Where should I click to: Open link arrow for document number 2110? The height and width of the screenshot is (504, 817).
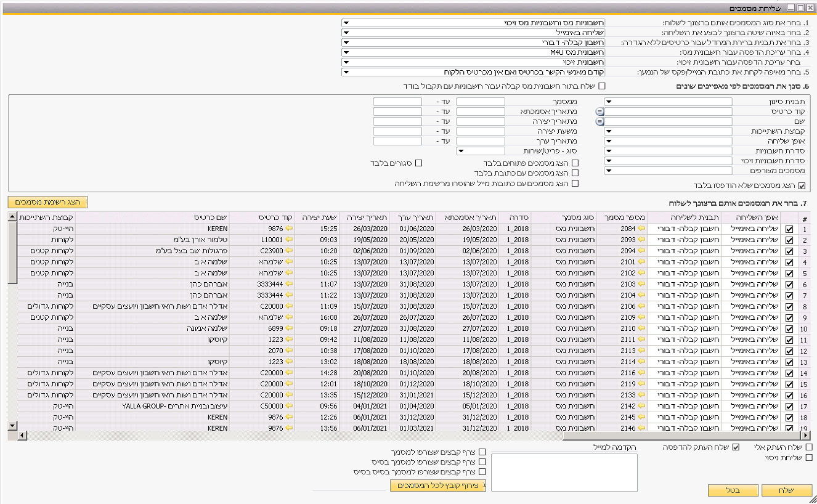pos(641,328)
